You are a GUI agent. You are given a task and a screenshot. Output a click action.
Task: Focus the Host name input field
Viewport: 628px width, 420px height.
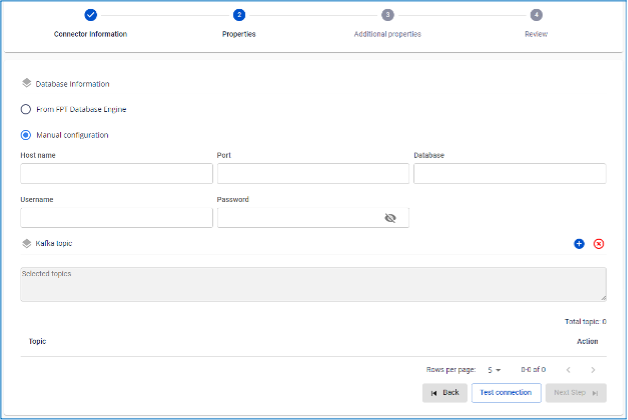(117, 173)
